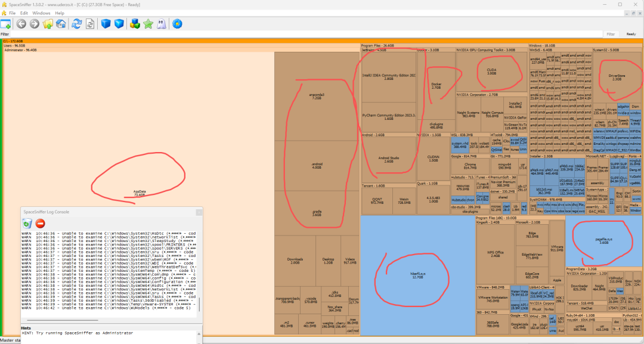The width and height of the screenshot is (644, 344).
Task: Go back with the left arrow icon
Action: coord(21,24)
